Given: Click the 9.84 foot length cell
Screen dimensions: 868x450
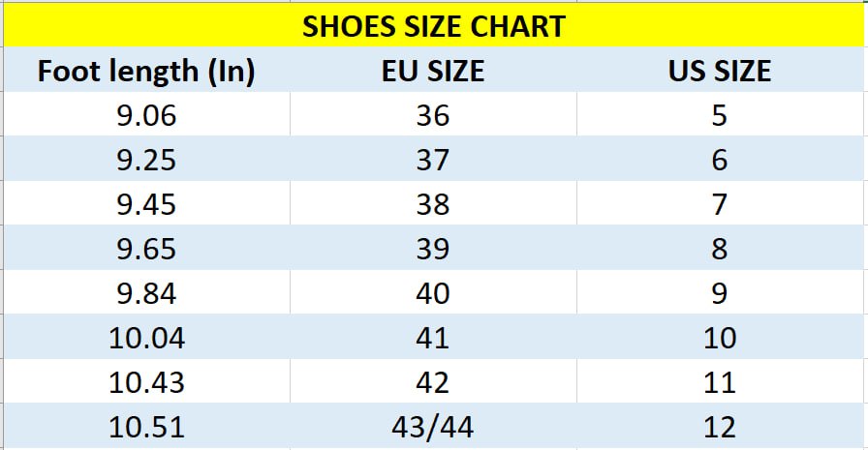Looking at the screenshot, I should click(146, 293).
